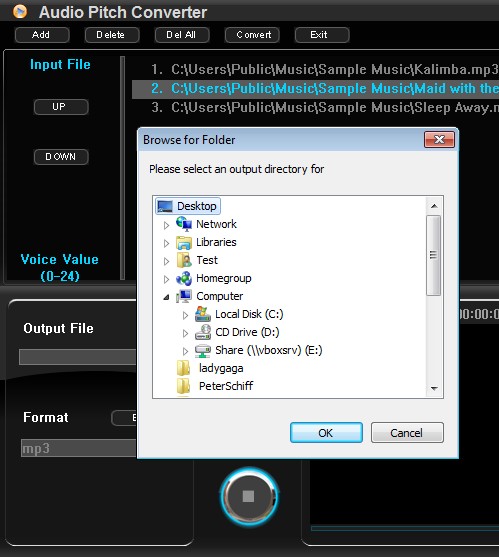This screenshot has height=557, width=499.
Task: Click the Computer icon in tree
Action: click(184, 296)
